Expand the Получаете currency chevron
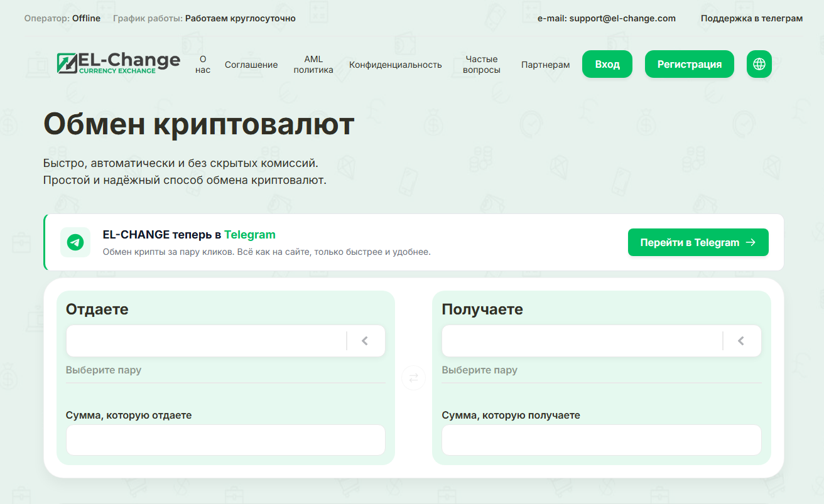The height and width of the screenshot is (504, 824). pos(741,341)
